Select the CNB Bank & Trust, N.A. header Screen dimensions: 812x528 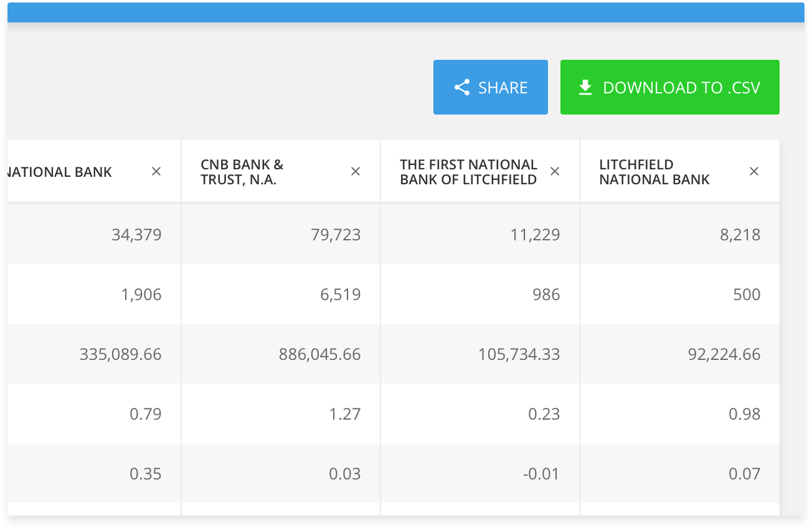pos(242,172)
